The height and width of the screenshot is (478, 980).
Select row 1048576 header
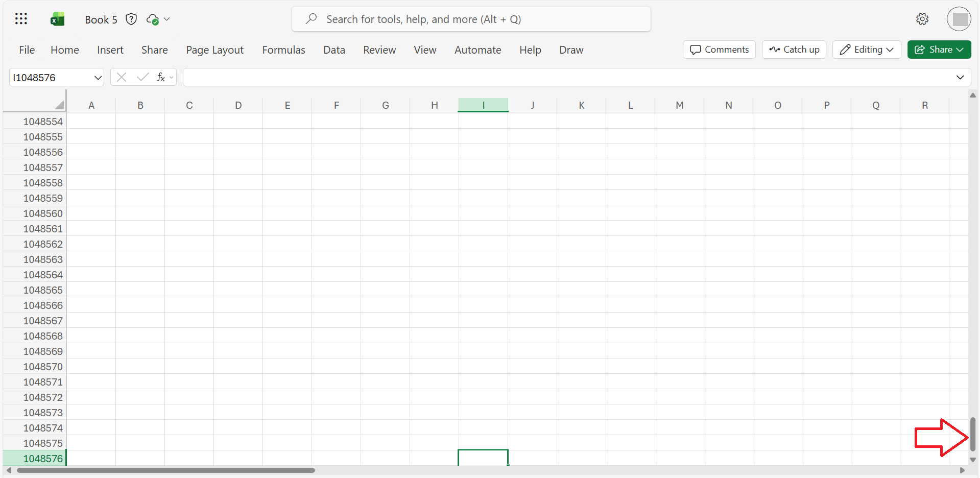coord(35,459)
